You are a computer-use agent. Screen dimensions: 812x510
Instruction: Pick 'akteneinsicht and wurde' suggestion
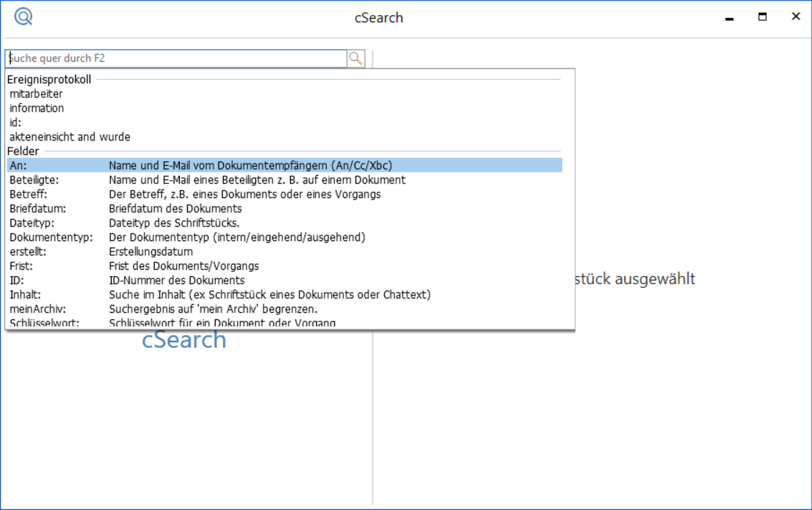coord(285,137)
